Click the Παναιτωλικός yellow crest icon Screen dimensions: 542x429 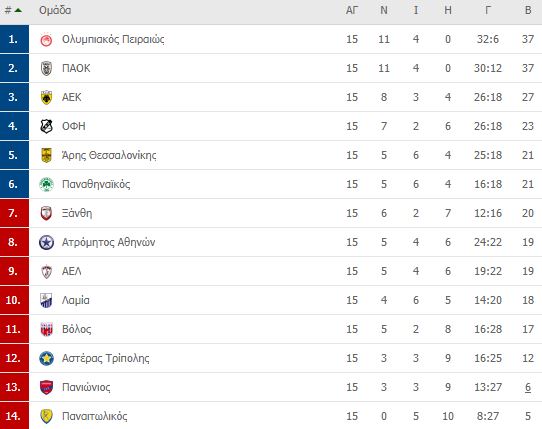click(46, 416)
